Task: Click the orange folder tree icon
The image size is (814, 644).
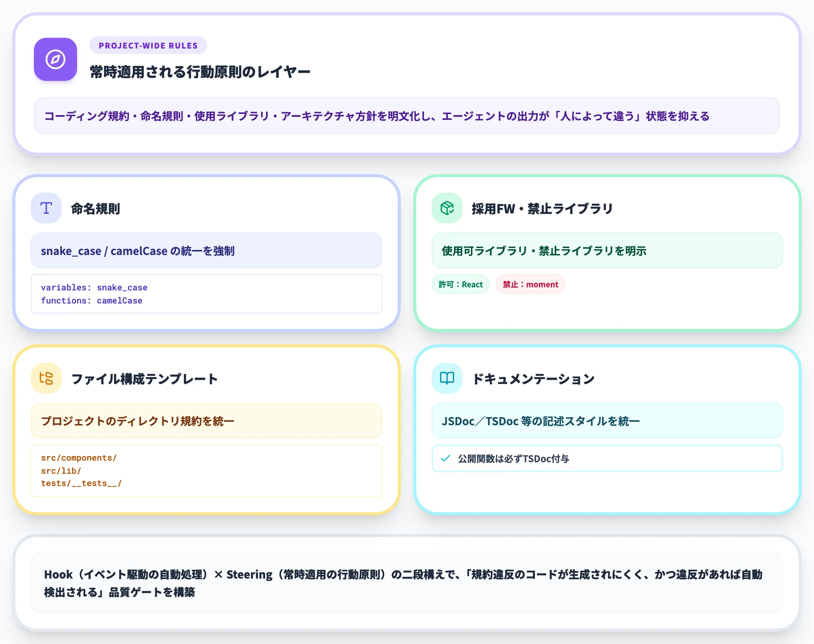Action: pos(46,378)
